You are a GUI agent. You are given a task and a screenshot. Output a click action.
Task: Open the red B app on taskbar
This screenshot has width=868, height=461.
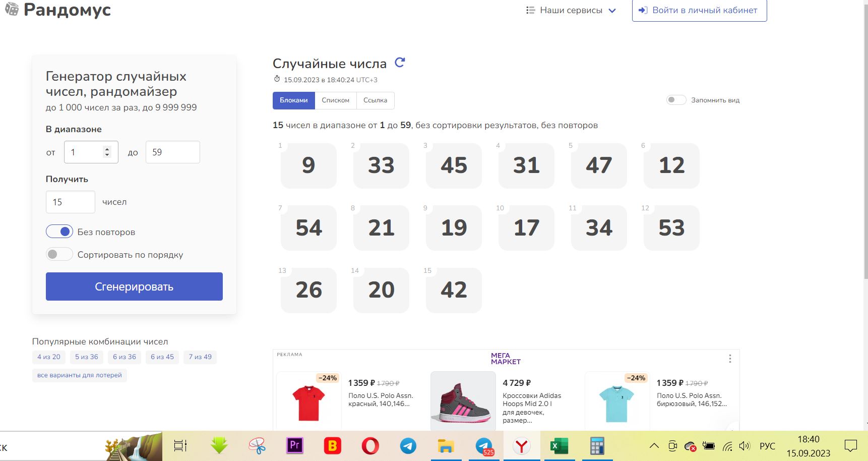pyautogui.click(x=333, y=446)
